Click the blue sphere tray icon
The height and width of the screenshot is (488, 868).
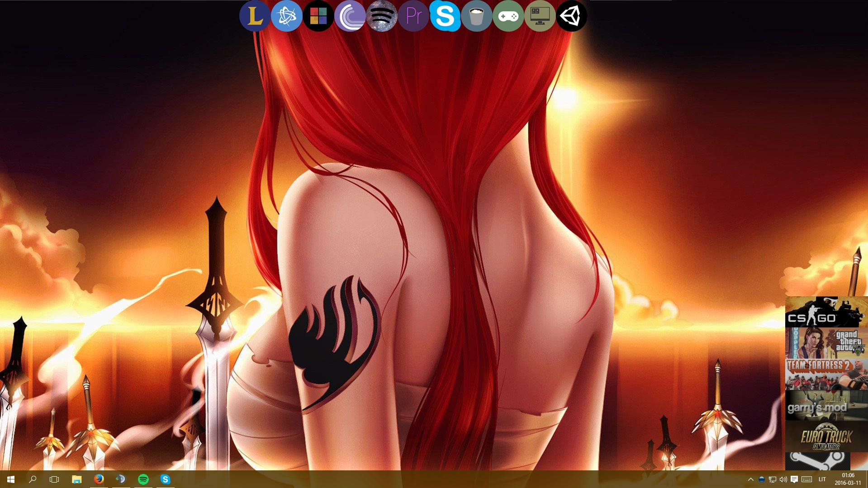(x=762, y=479)
